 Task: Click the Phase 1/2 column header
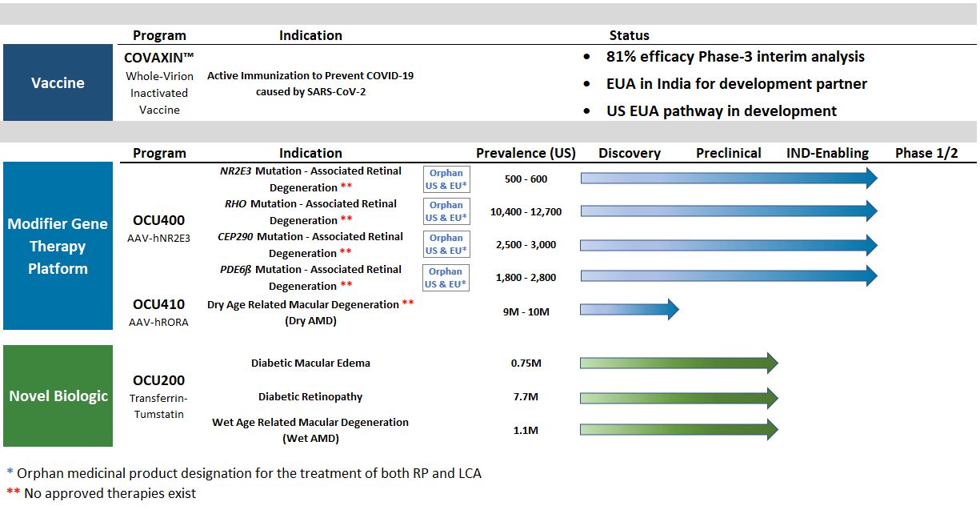(x=926, y=153)
